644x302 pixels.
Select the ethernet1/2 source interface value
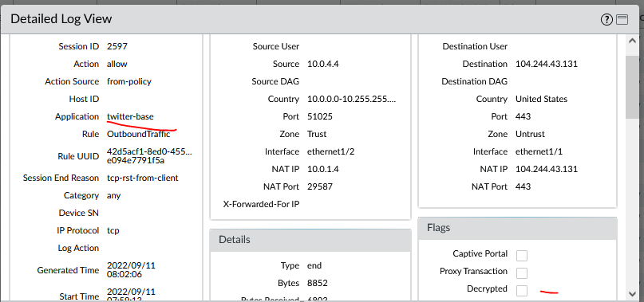tap(330, 152)
